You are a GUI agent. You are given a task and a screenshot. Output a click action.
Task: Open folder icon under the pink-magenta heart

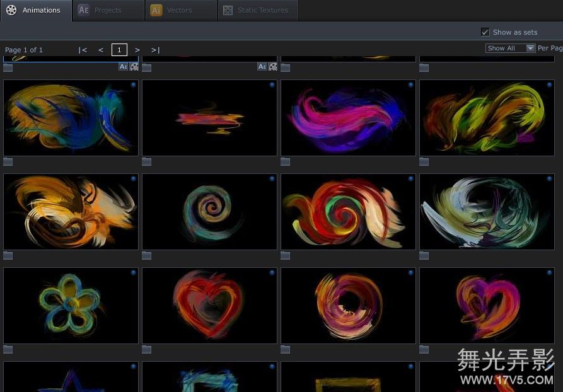point(424,350)
